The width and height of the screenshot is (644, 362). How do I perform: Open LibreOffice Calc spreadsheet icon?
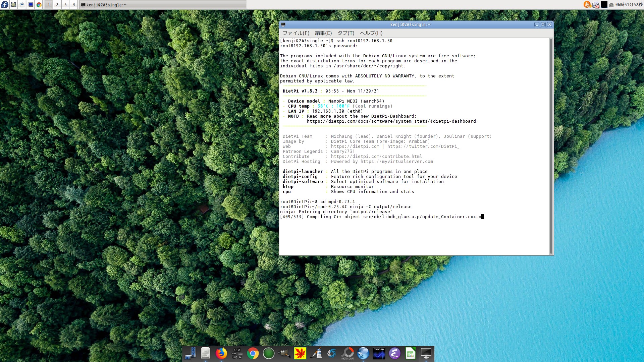[x=410, y=353]
